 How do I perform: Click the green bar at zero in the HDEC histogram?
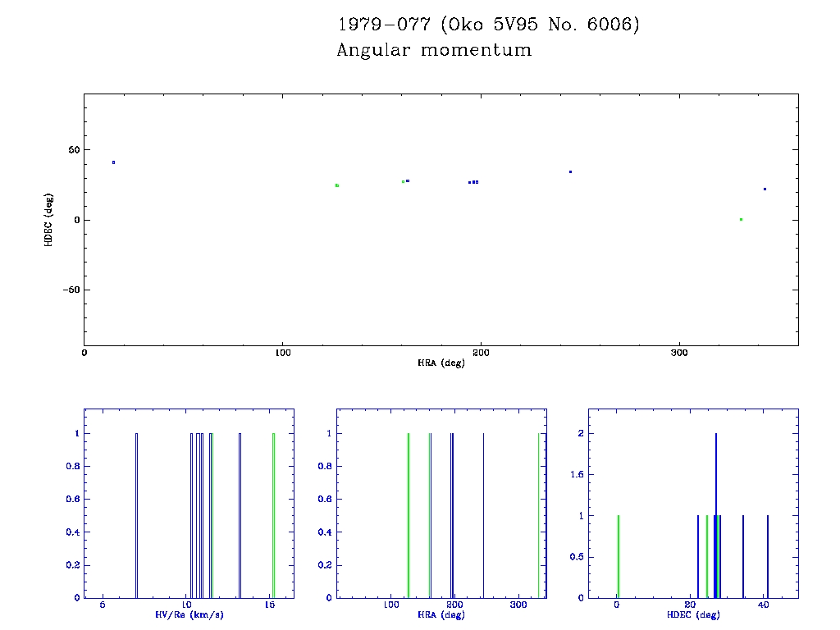point(619,556)
